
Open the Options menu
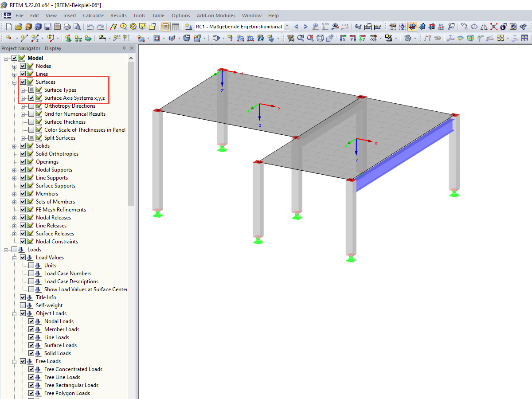[180, 16]
